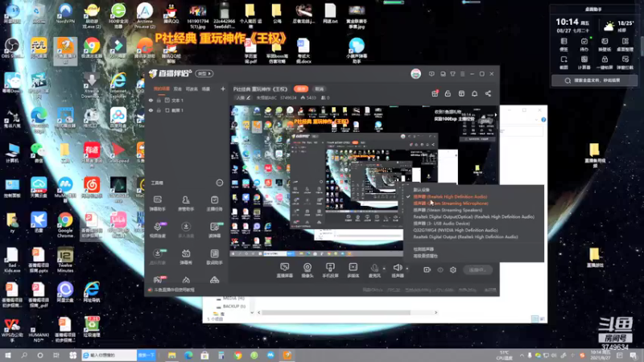Choose 扬声器 (3- USB Audio Device)
The image size is (644, 362).
441,224
